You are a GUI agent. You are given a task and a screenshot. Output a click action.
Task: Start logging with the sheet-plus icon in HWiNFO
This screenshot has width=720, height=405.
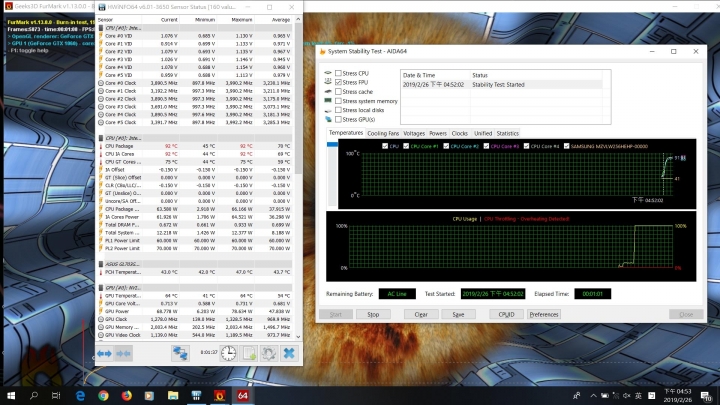[249, 353]
